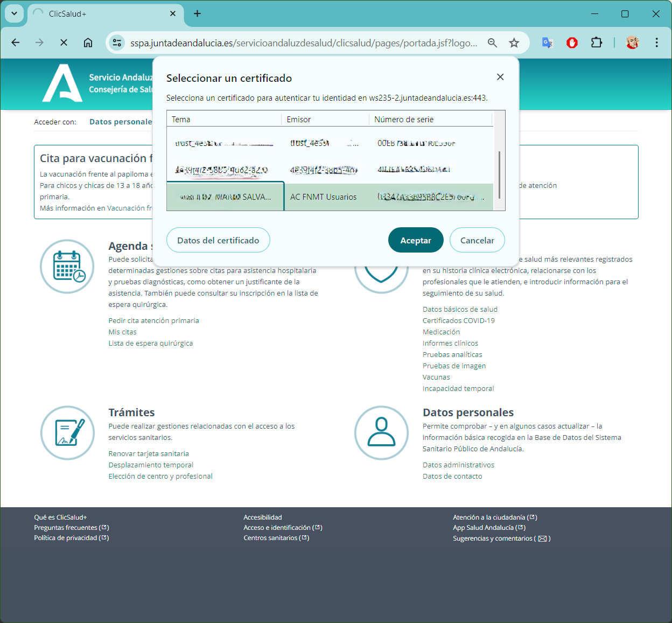Open a new browser tab

pos(197,13)
